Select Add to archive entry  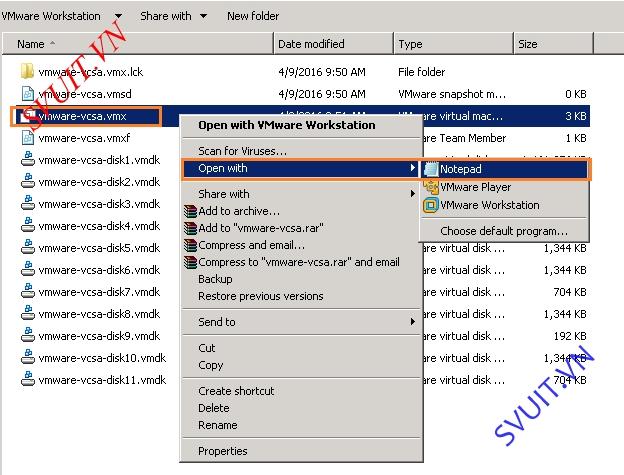[x=239, y=211]
